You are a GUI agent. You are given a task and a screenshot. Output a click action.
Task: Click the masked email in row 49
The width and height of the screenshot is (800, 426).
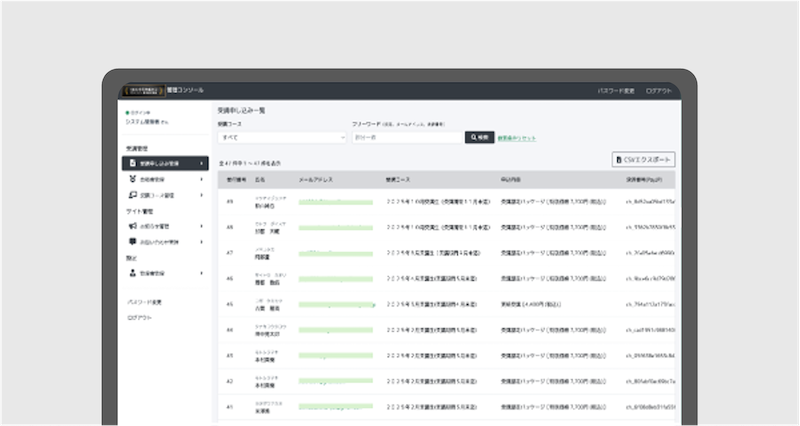[x=336, y=202]
